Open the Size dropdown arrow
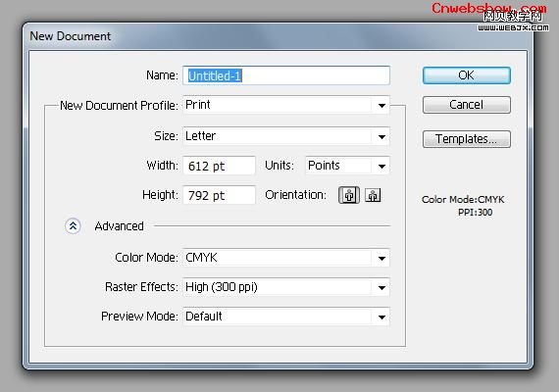 coord(381,136)
